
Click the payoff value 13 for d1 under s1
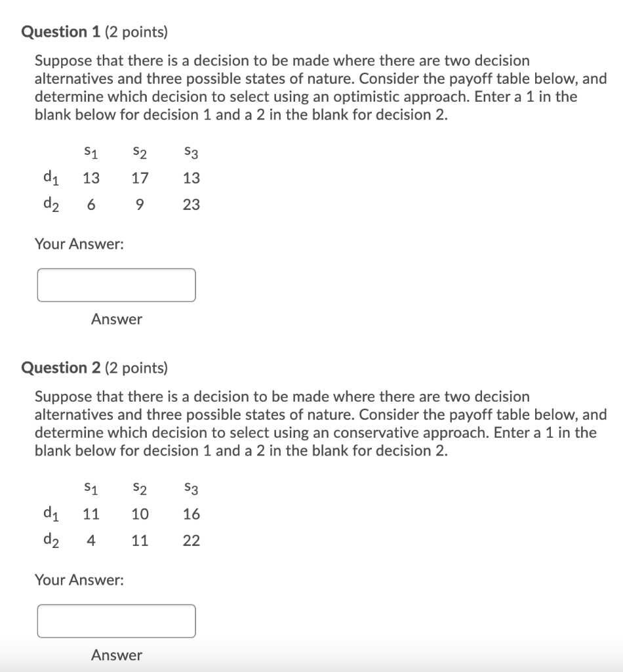tap(91, 177)
